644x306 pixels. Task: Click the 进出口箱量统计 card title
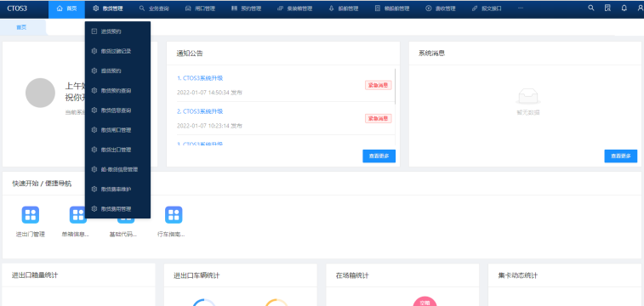pyautogui.click(x=35, y=275)
